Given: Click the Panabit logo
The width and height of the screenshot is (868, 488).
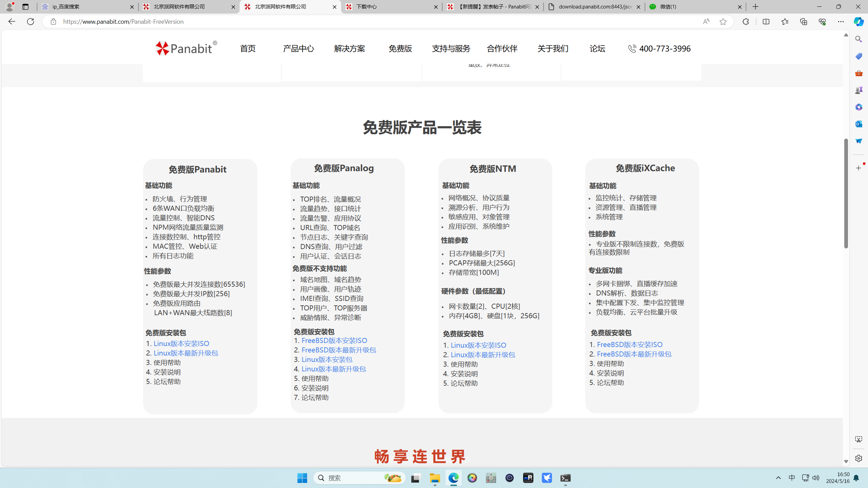Looking at the screenshot, I should coord(186,48).
